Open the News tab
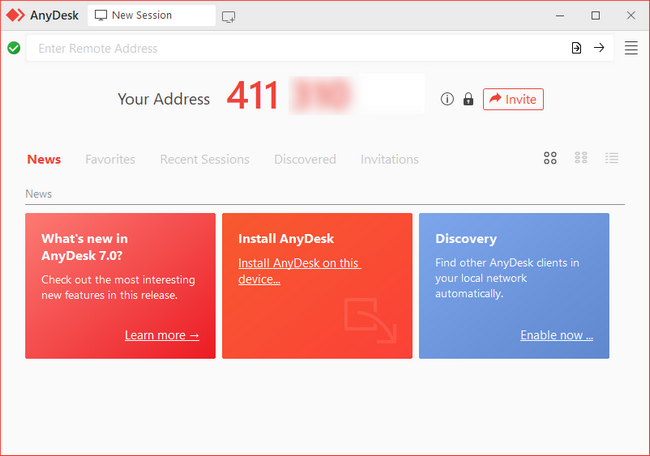 coord(44,159)
